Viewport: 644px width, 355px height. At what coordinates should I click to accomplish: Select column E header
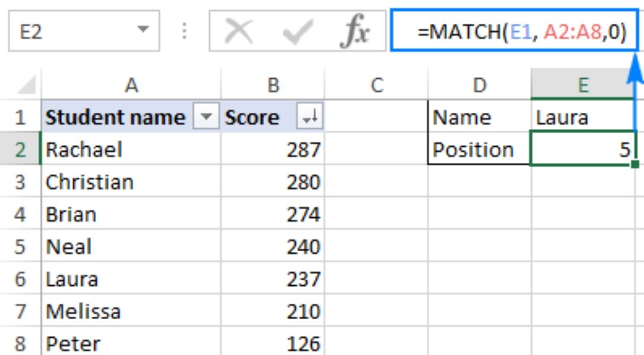(x=583, y=85)
